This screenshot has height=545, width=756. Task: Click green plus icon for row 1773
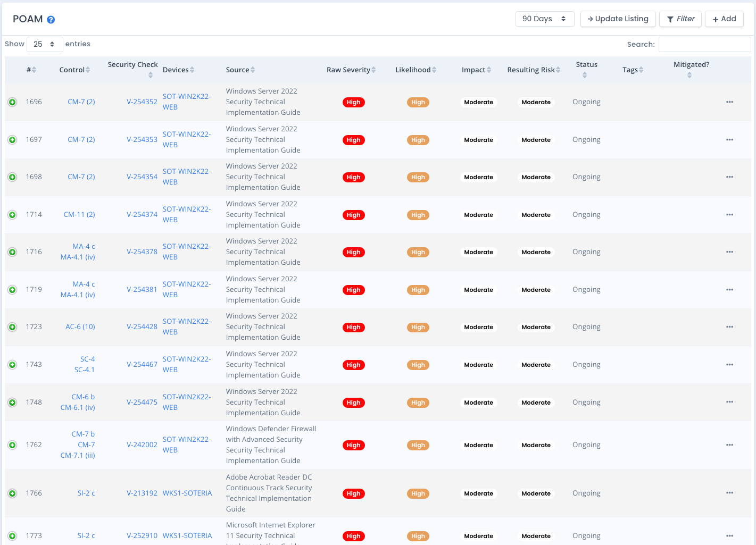click(12, 536)
